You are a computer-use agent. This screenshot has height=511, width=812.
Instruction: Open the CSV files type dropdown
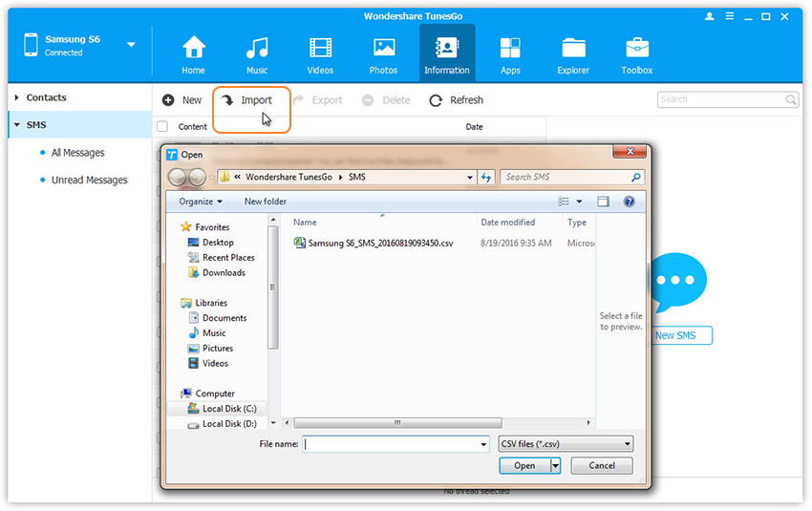[x=566, y=444]
